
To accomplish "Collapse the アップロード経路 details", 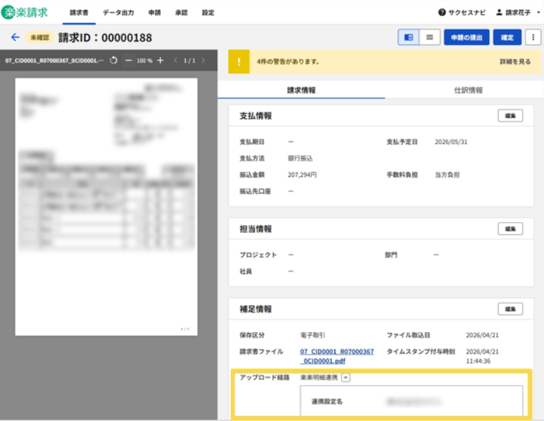I will 346,378.
